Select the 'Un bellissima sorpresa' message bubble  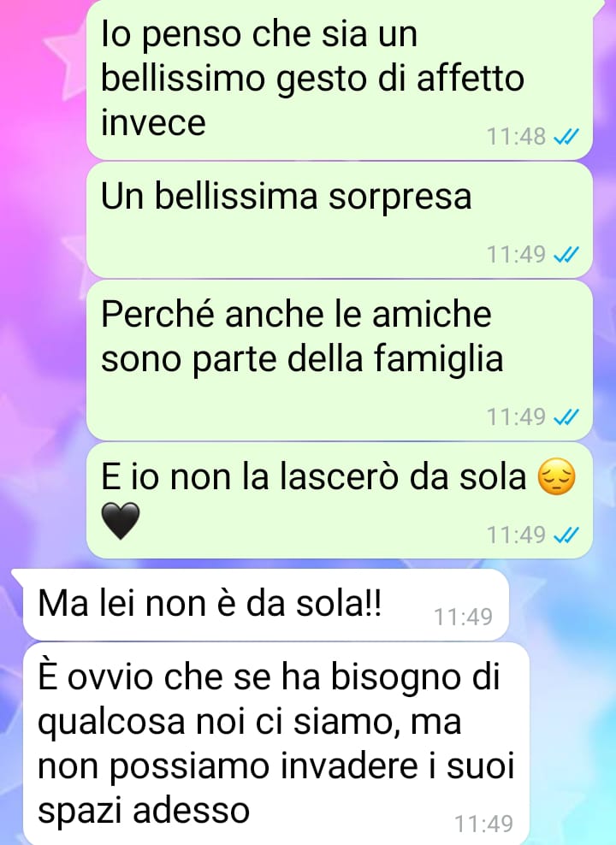click(x=340, y=220)
